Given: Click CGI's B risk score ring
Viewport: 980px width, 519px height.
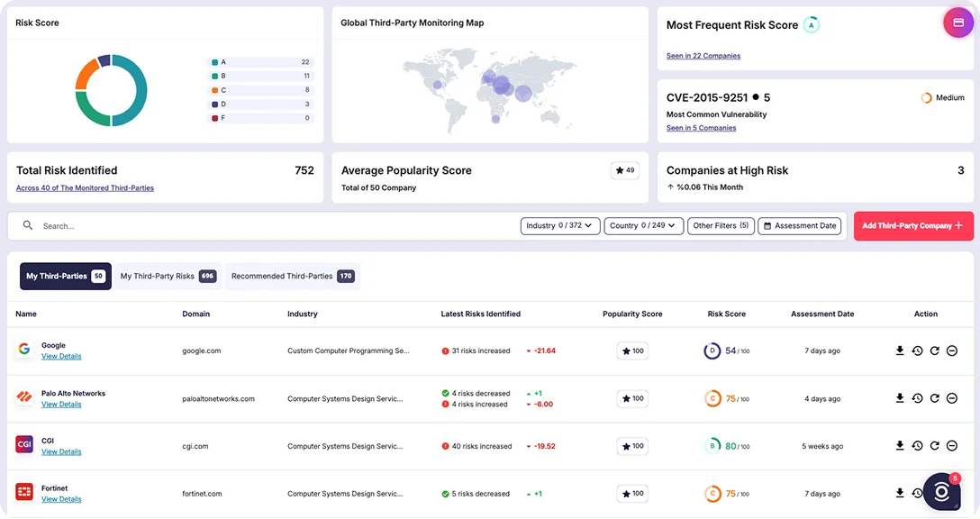Looking at the screenshot, I should [712, 446].
